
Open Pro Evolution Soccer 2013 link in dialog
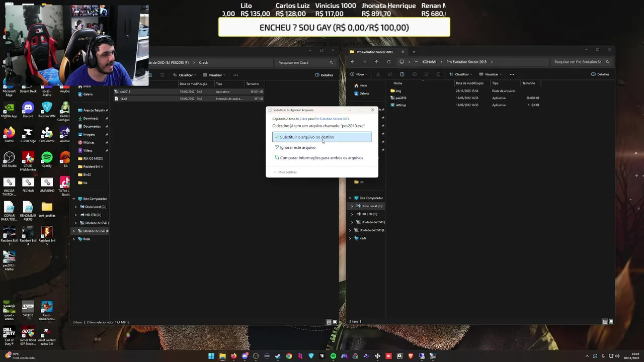332,119
